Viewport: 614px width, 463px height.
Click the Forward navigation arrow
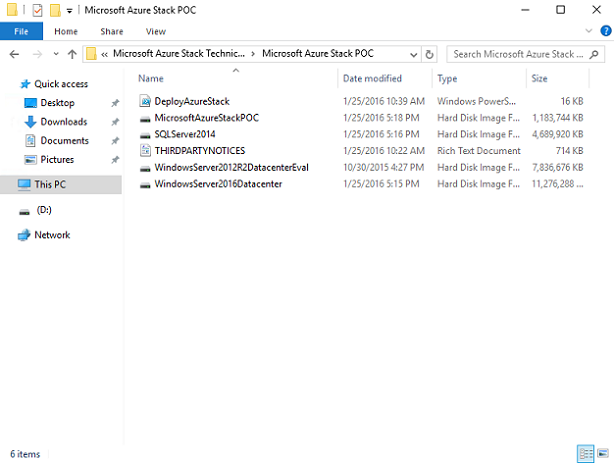(x=38, y=54)
